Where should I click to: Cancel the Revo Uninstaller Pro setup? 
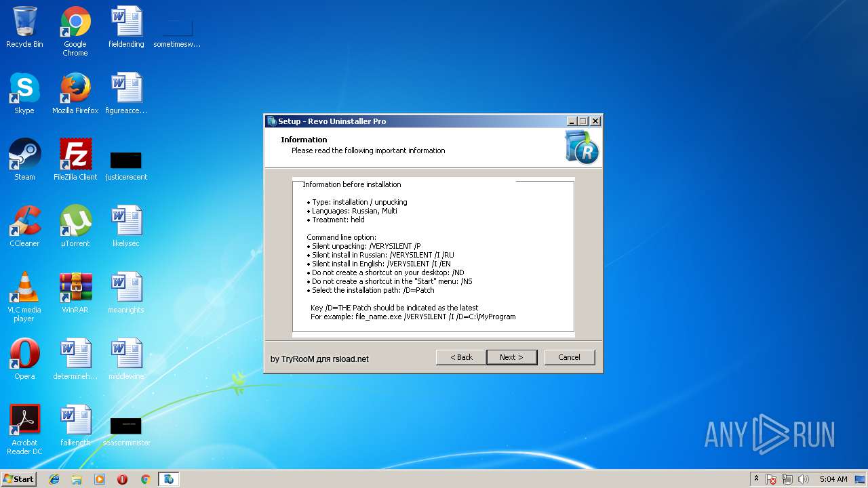click(x=569, y=357)
